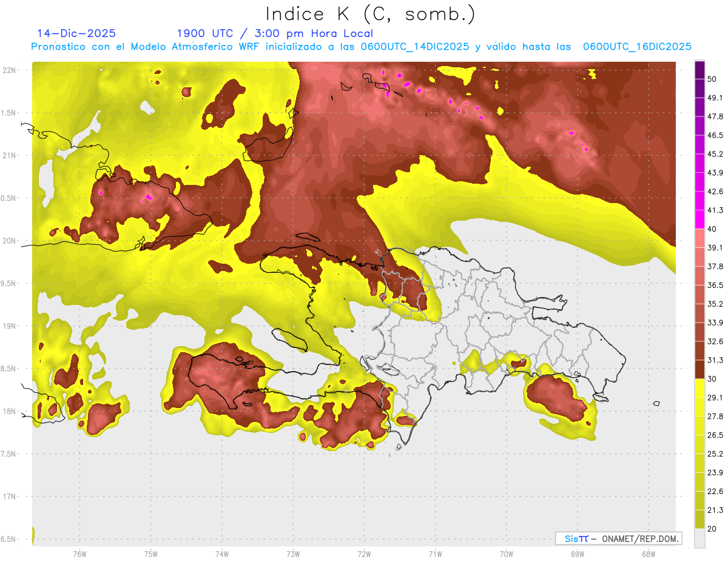This screenshot has width=728, height=562.
Task: Click the 75W longitude label
Action: tap(151, 554)
